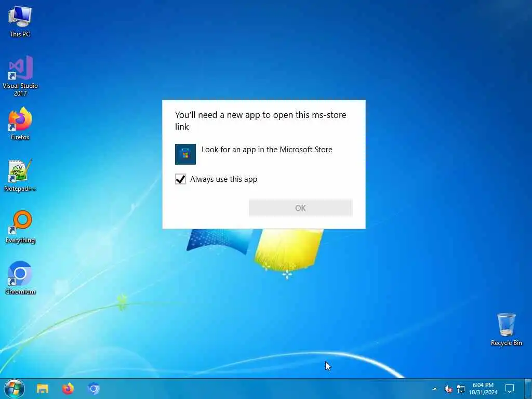Select the Firefox desktop shortcut

tap(20, 123)
